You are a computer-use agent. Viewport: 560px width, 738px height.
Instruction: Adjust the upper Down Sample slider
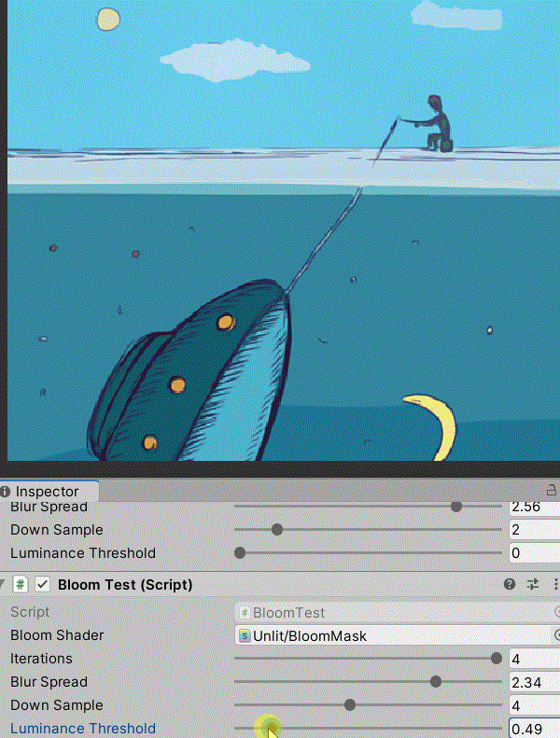point(368,530)
